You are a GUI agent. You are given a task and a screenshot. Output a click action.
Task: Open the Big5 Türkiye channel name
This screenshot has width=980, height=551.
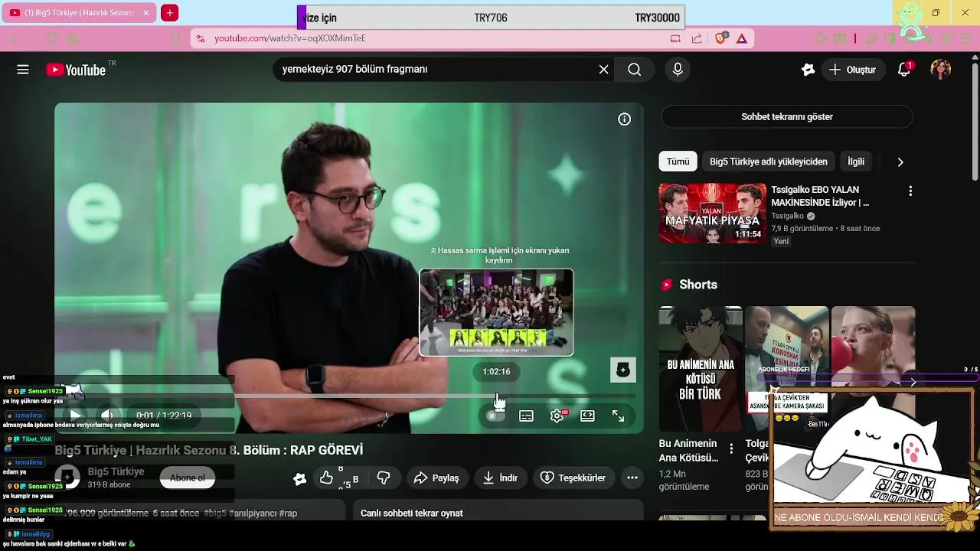click(x=116, y=471)
